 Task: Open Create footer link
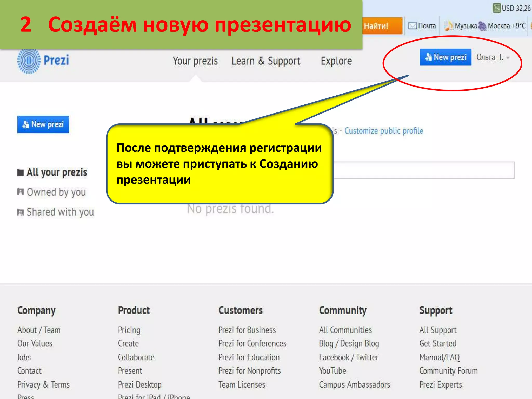[128, 343]
